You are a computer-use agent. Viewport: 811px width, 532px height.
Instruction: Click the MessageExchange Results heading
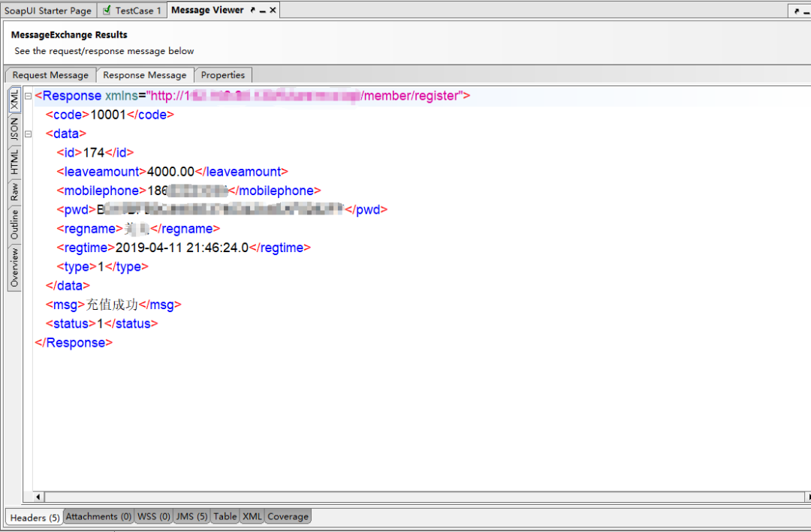[x=69, y=35]
